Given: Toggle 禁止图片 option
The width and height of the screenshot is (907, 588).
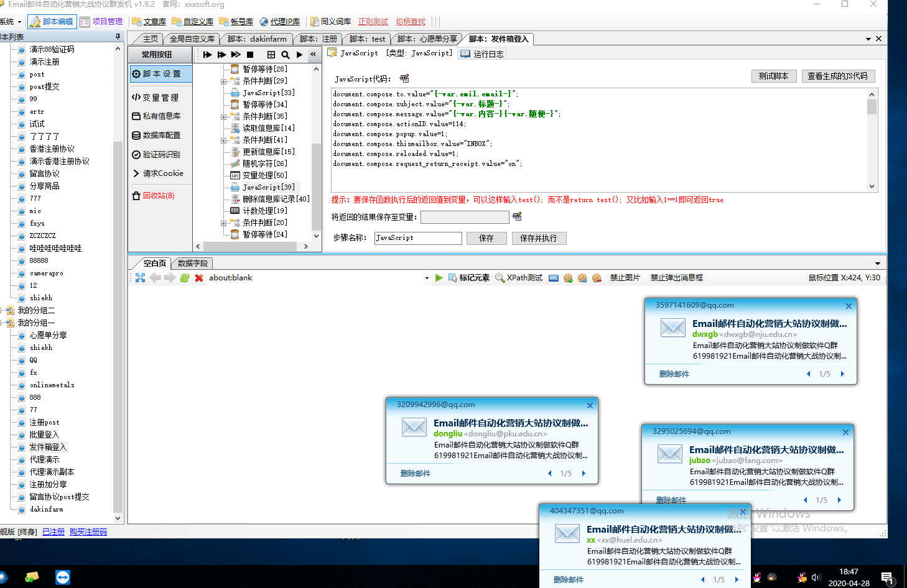Looking at the screenshot, I should tap(625, 278).
